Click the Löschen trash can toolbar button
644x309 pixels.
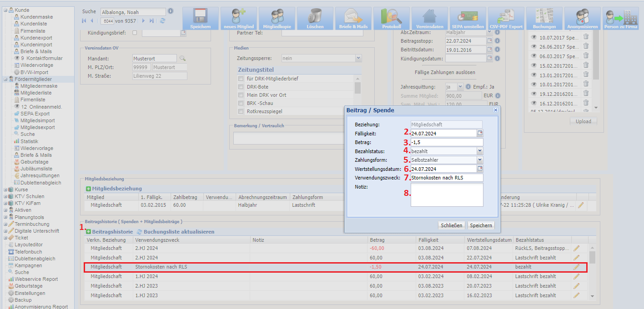315,19
